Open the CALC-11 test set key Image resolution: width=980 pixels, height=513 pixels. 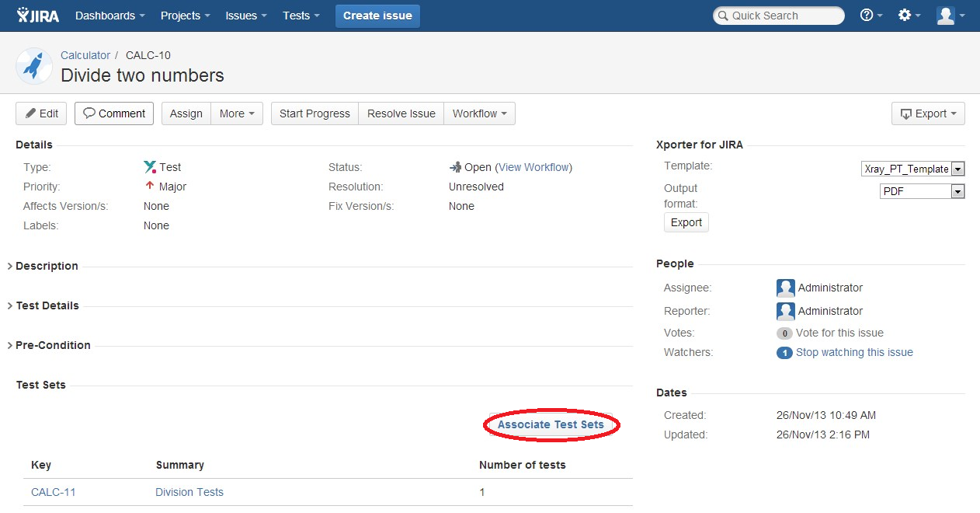54,492
